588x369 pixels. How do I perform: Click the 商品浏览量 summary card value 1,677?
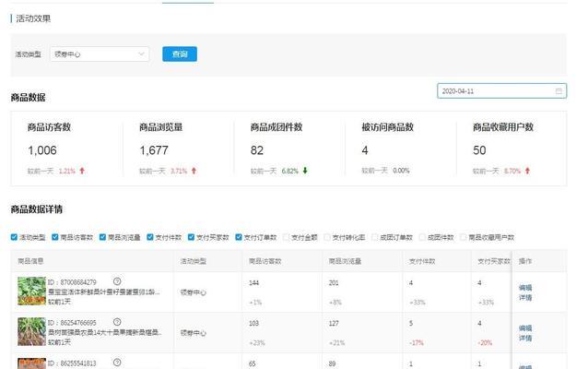154,150
